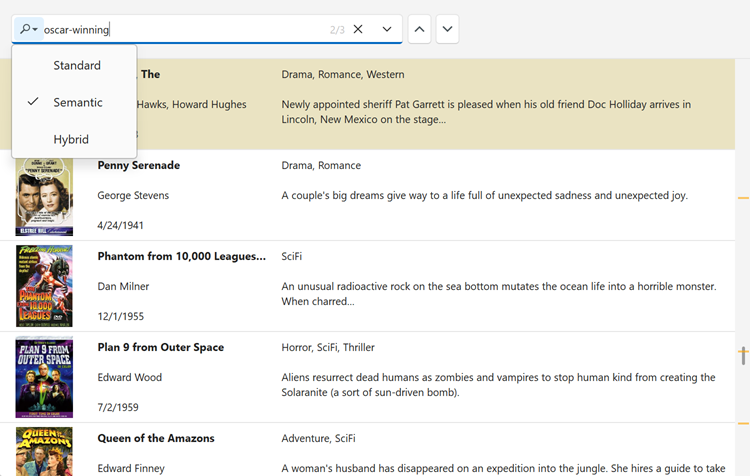Screen dimensions: 750x476
Task: Click the Pat Garrett sheriff description
Action: 486,112
